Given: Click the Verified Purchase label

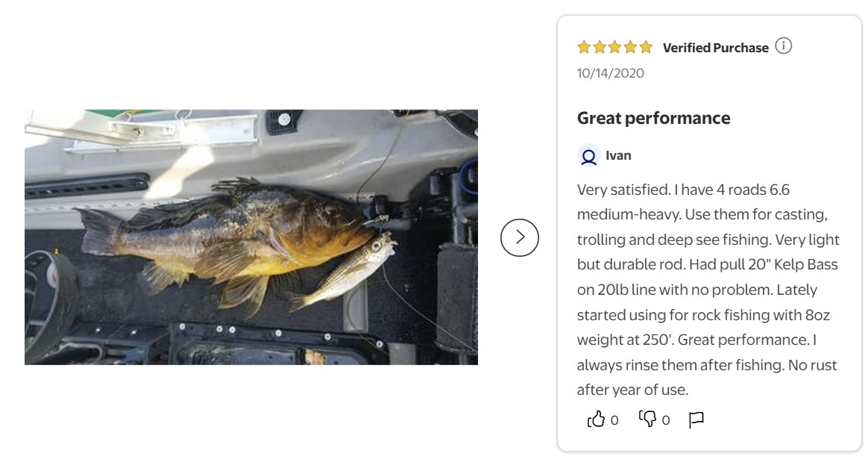Looking at the screenshot, I should pos(716,48).
